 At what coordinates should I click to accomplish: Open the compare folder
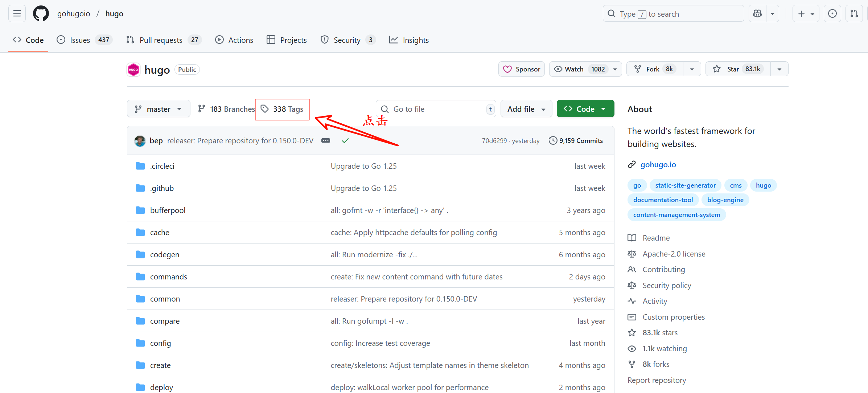[x=165, y=321]
